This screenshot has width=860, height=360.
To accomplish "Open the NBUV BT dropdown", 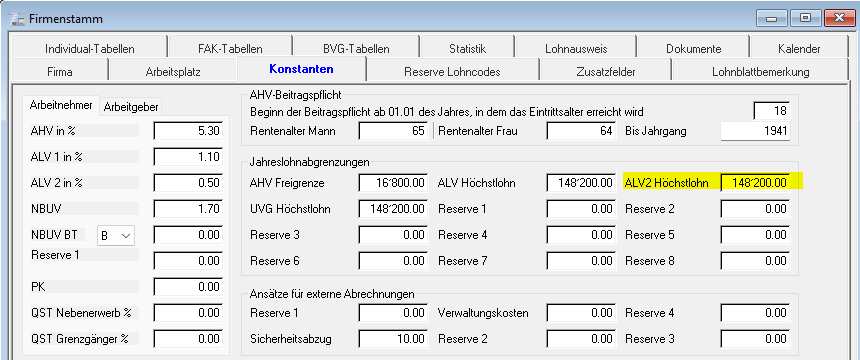I will (116, 235).
